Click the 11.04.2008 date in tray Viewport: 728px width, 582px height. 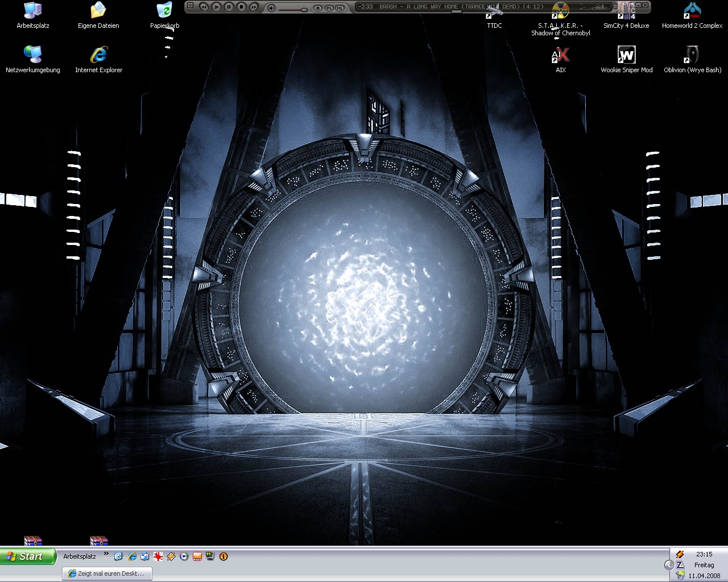click(x=704, y=576)
